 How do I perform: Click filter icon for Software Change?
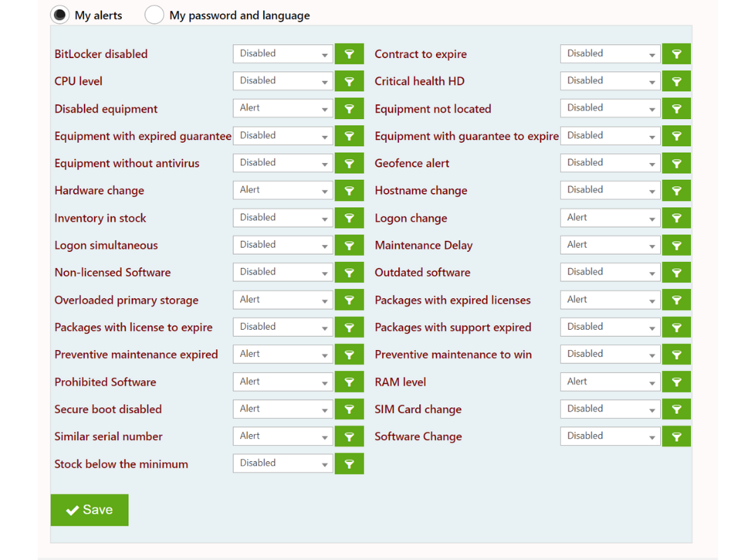point(676,437)
